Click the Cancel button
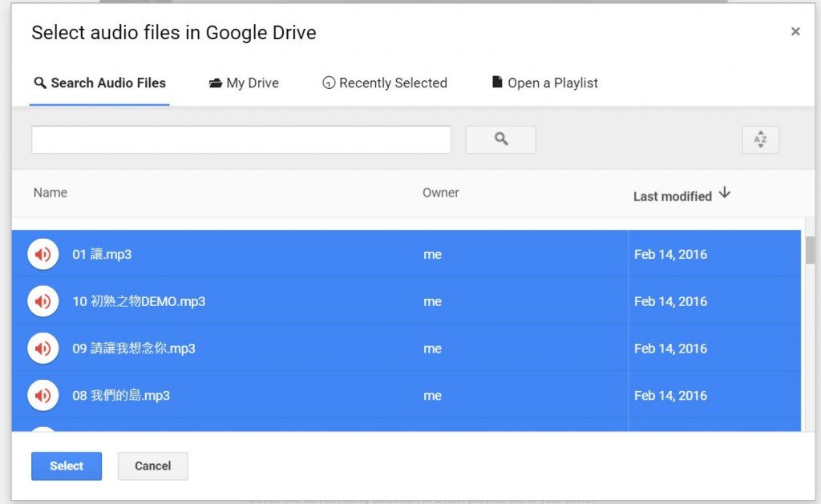 coord(153,466)
